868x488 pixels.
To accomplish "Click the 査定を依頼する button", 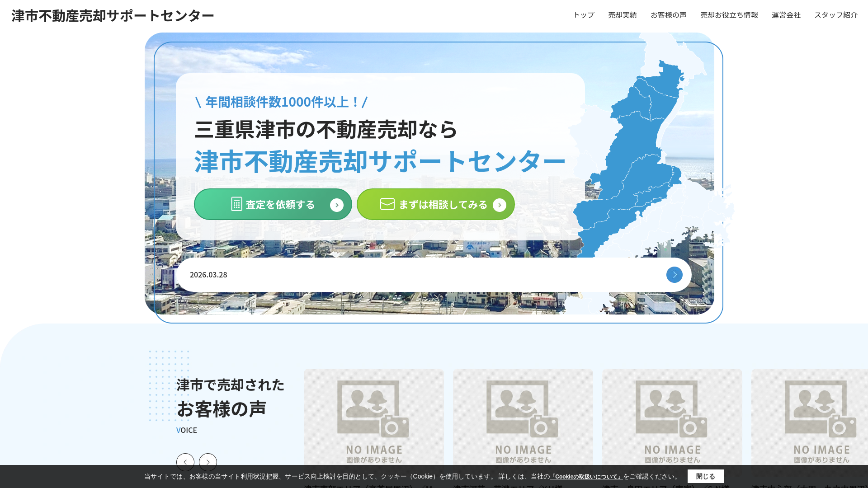I will point(273,204).
